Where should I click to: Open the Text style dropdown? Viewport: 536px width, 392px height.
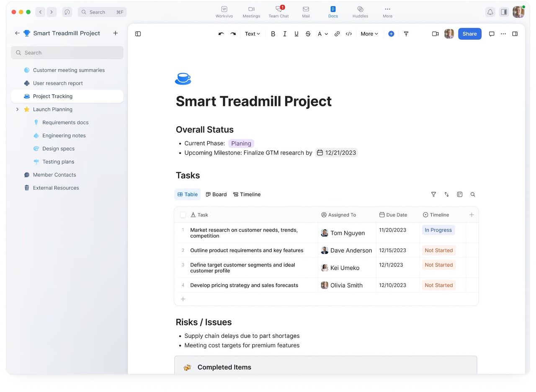click(x=252, y=34)
